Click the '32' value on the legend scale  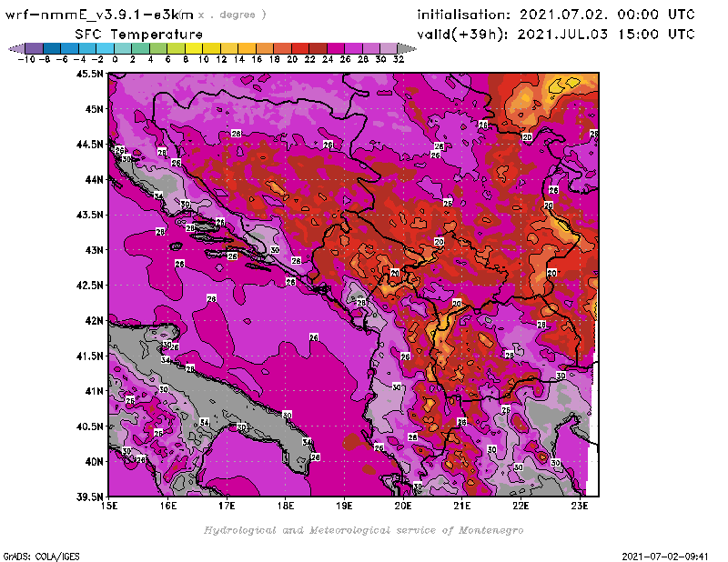point(399,59)
